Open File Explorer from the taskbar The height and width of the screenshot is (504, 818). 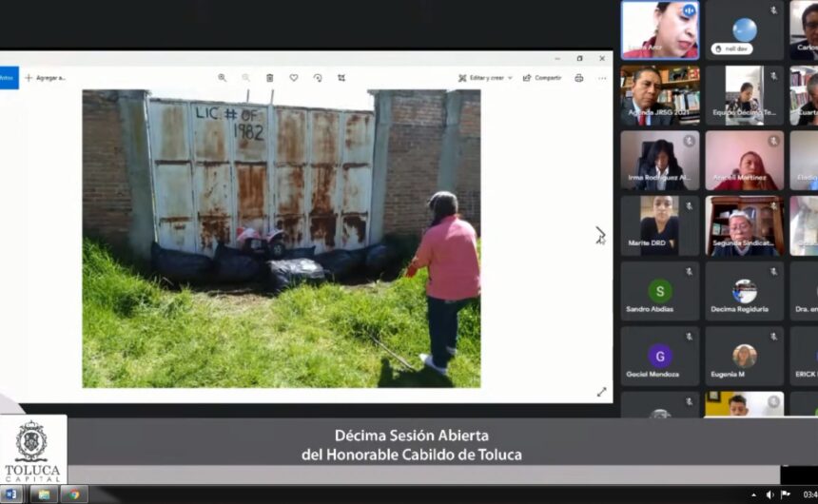pos(44,494)
